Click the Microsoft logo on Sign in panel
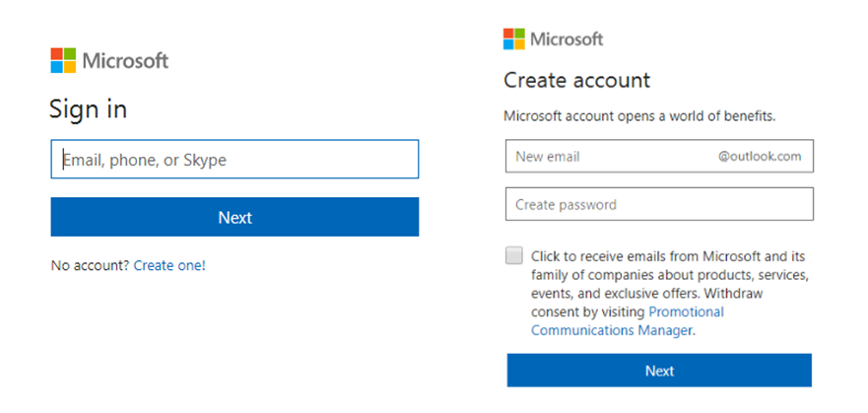The height and width of the screenshot is (413, 868). (x=109, y=60)
